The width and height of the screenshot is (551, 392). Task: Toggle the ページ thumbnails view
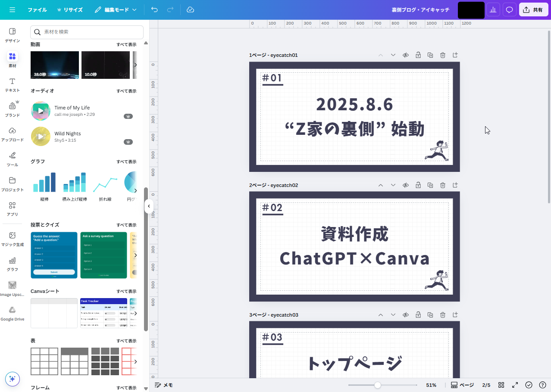(462, 385)
